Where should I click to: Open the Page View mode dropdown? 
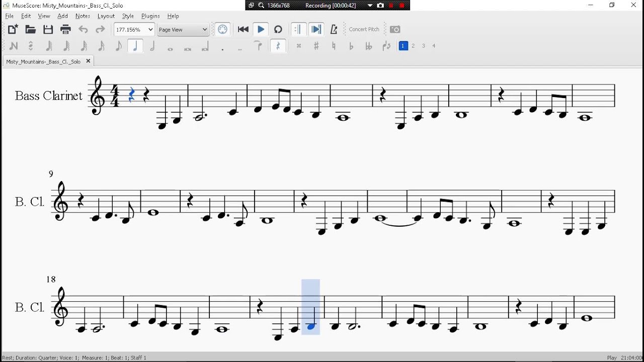click(x=183, y=30)
